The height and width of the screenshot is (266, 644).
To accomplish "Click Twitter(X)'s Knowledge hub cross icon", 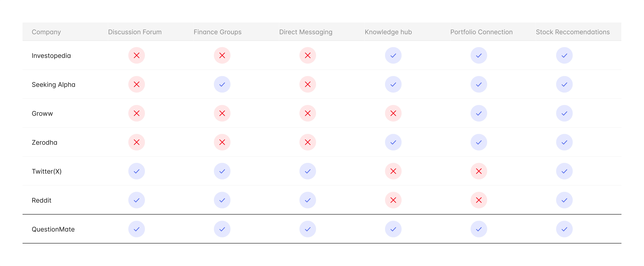I will (x=393, y=171).
